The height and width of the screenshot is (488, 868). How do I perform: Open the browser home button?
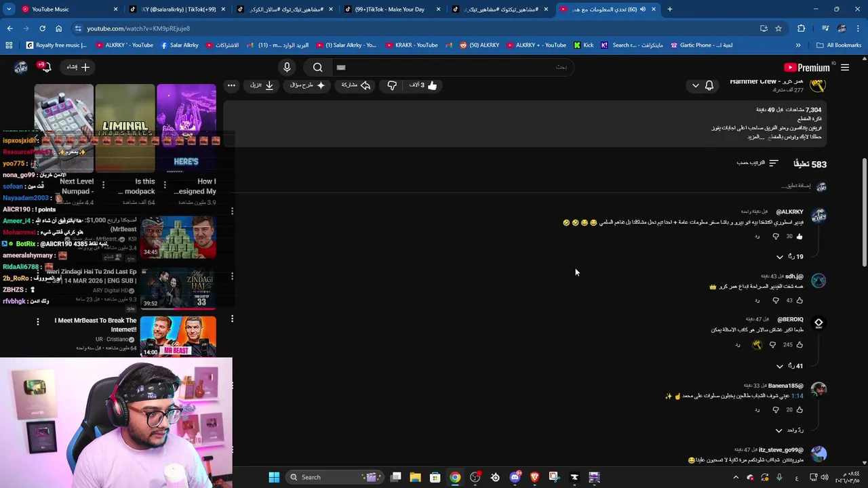pyautogui.click(x=58, y=28)
